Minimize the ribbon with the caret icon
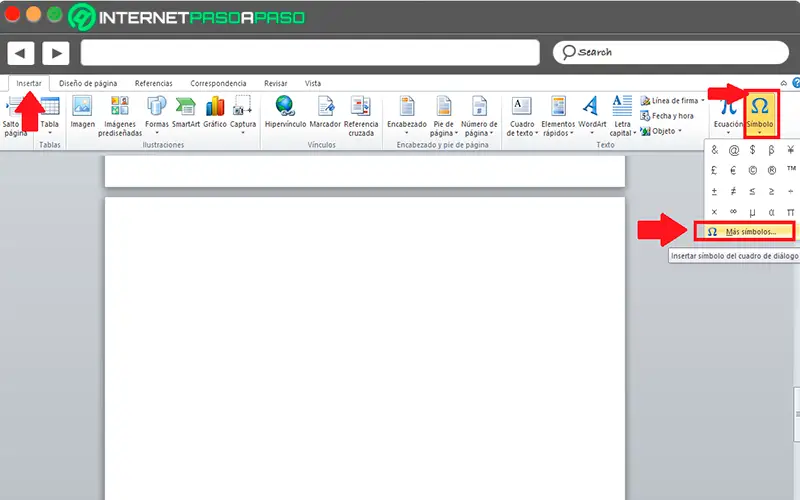The height and width of the screenshot is (500, 800). pyautogui.click(x=783, y=83)
